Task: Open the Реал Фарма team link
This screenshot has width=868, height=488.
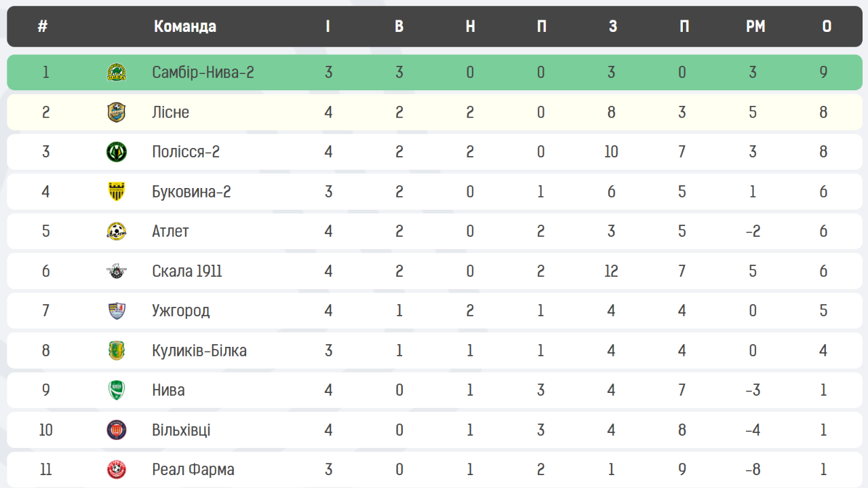Action: click(x=193, y=470)
